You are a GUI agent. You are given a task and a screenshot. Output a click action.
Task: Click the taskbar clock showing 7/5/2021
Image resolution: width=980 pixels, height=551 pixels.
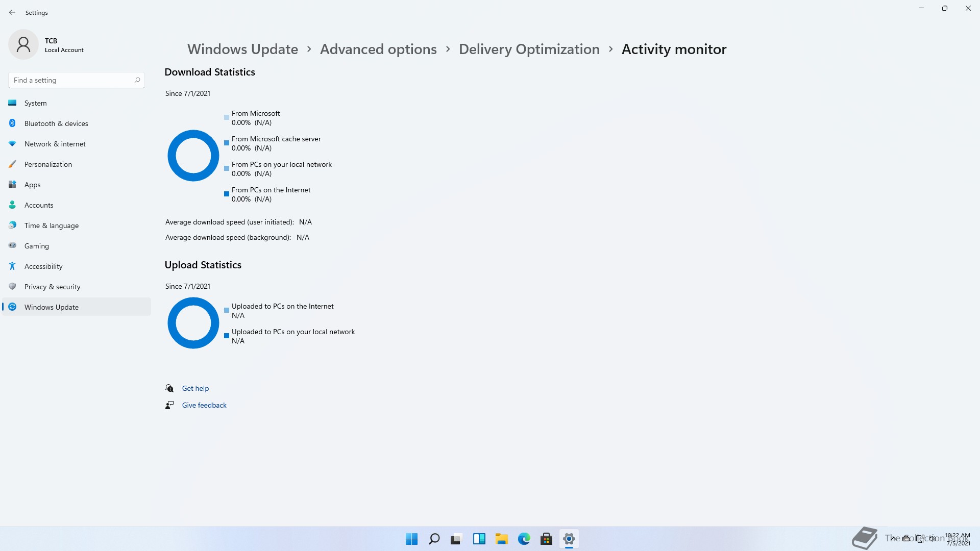pos(958,539)
